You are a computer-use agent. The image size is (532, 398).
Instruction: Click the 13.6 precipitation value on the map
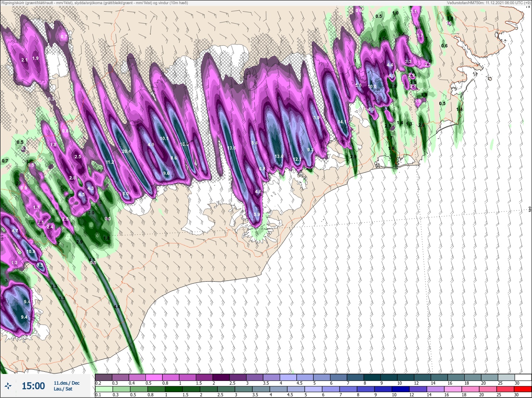pos(232,148)
